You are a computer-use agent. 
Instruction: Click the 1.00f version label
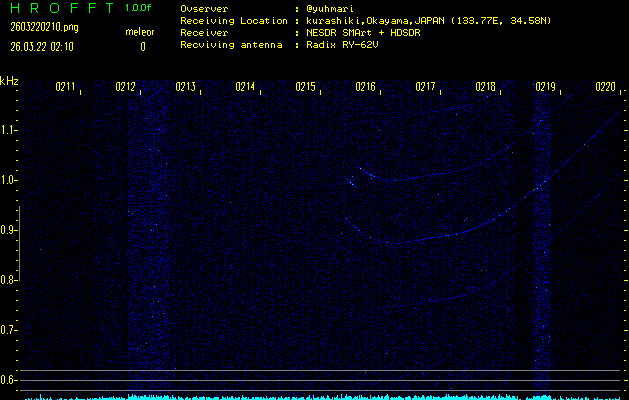tap(139, 8)
